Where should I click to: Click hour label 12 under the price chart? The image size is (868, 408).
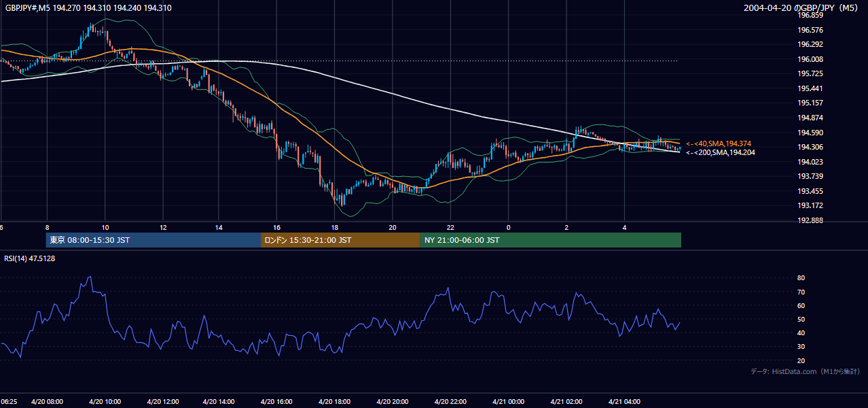[x=162, y=226]
